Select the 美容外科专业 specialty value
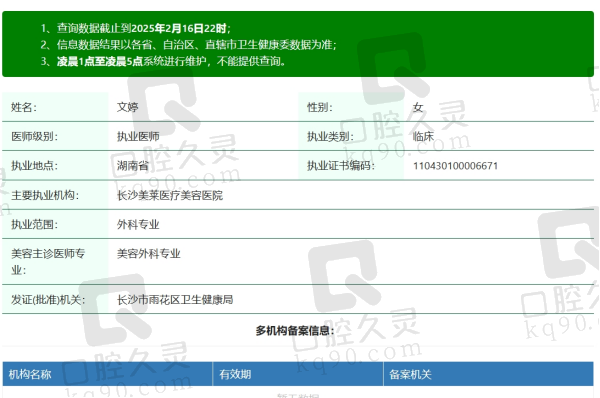Screen dimensions: 600x398 (x=148, y=253)
